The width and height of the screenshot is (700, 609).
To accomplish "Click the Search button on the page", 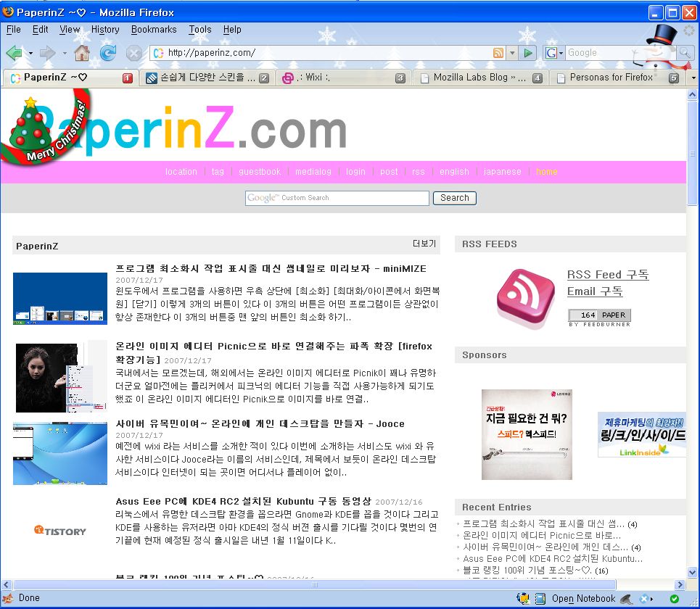I will (x=455, y=198).
